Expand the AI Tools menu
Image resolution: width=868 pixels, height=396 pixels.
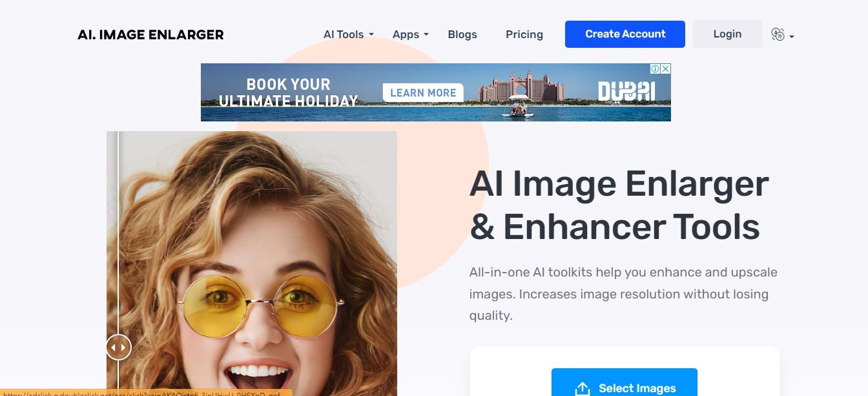(349, 34)
